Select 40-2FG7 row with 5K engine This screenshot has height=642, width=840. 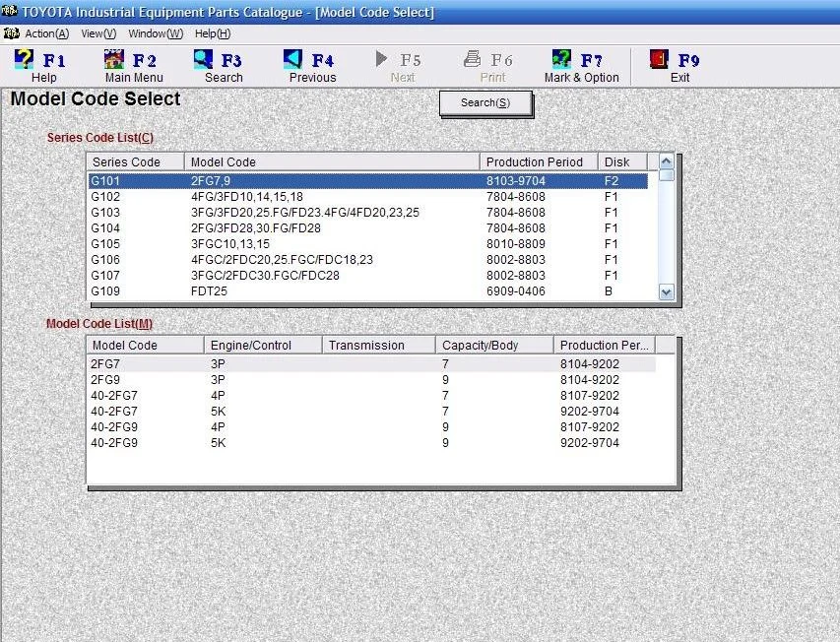pyautogui.click(x=371, y=412)
